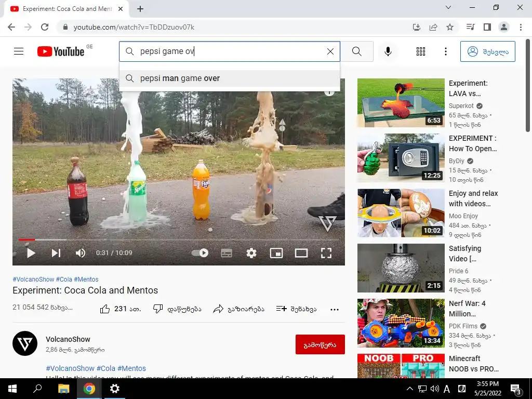Screen dimensions: 532x399
Task: Go to YouTube home via logo
Action: 61,51
